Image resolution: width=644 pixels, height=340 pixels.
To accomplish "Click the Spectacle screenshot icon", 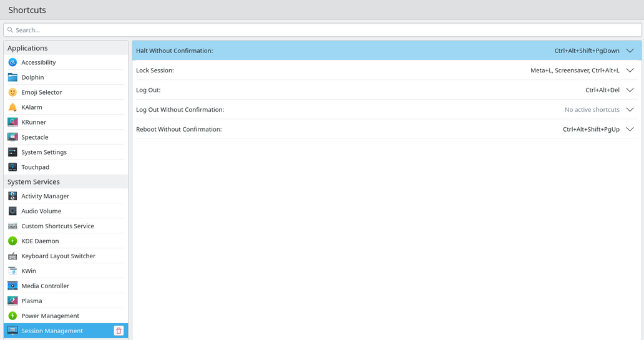I will (x=12, y=137).
